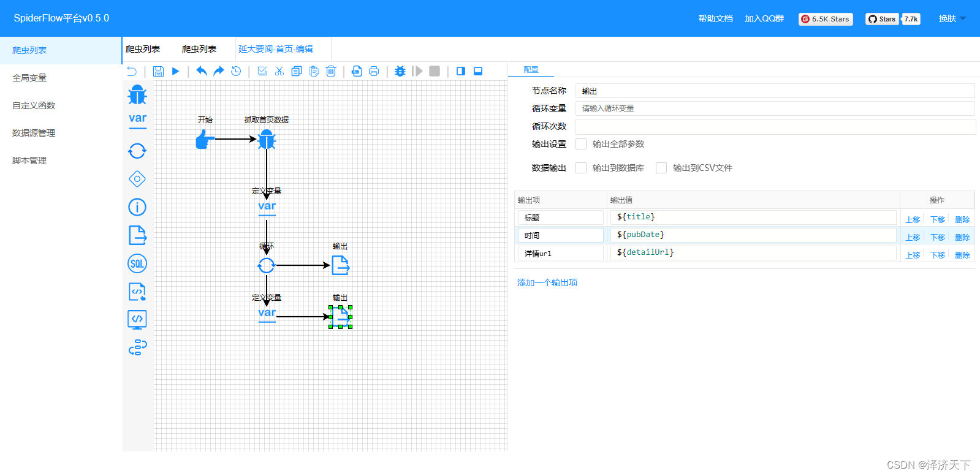Redo the last edit in the toolbar
The image size is (980, 476).
219,71
